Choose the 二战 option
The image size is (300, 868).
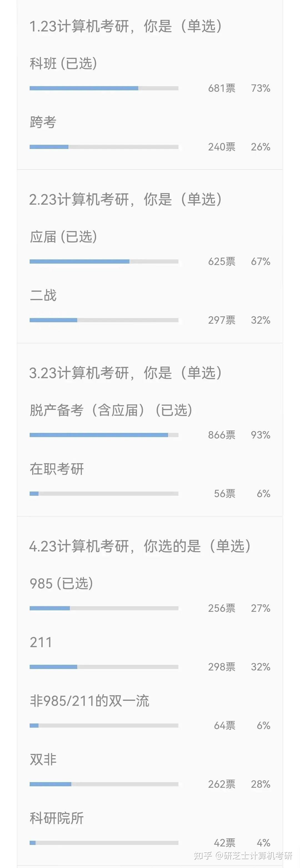pyautogui.click(x=43, y=295)
